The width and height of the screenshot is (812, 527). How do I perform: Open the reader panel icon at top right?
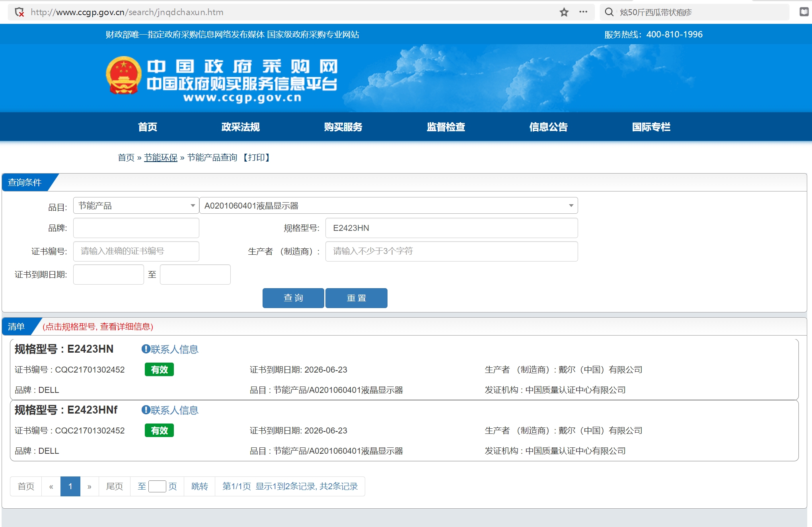point(804,12)
